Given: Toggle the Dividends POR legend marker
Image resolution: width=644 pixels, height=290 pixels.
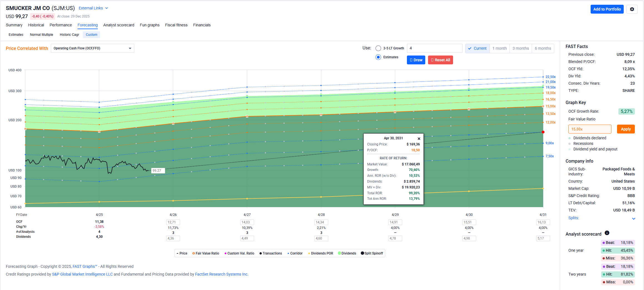Looking at the screenshot, I should point(309,253).
